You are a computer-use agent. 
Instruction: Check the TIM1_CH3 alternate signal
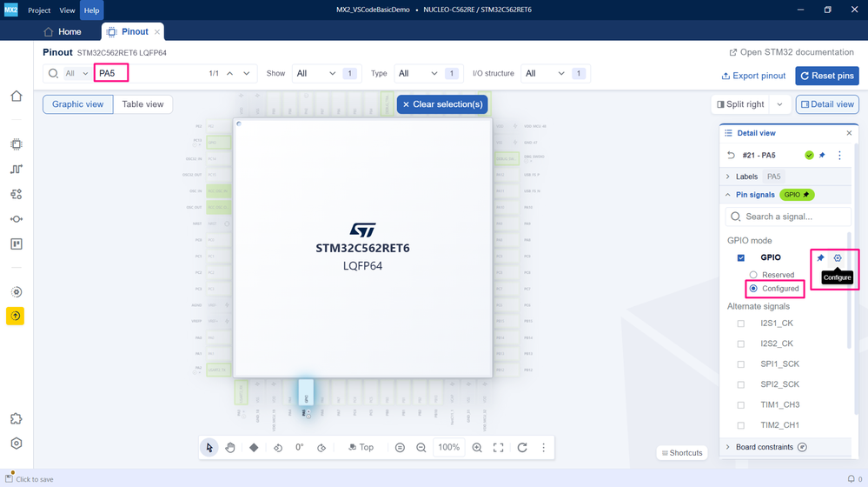pos(741,405)
